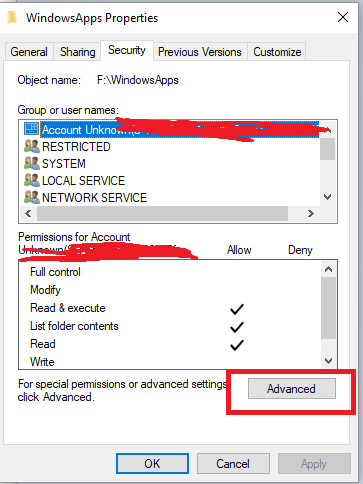Open the Advanced security settings
This screenshot has height=484, width=363.
(x=292, y=389)
